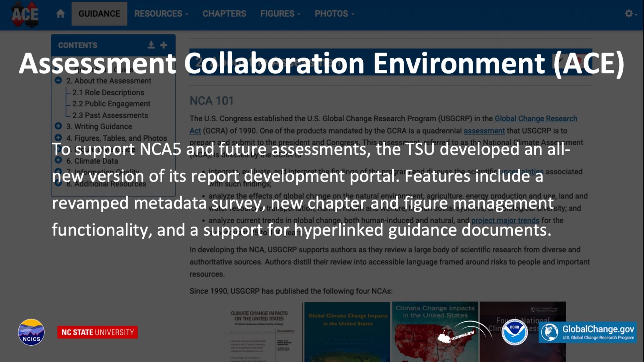Click the download icon in Contents panel
644x362 pixels.
point(151,45)
